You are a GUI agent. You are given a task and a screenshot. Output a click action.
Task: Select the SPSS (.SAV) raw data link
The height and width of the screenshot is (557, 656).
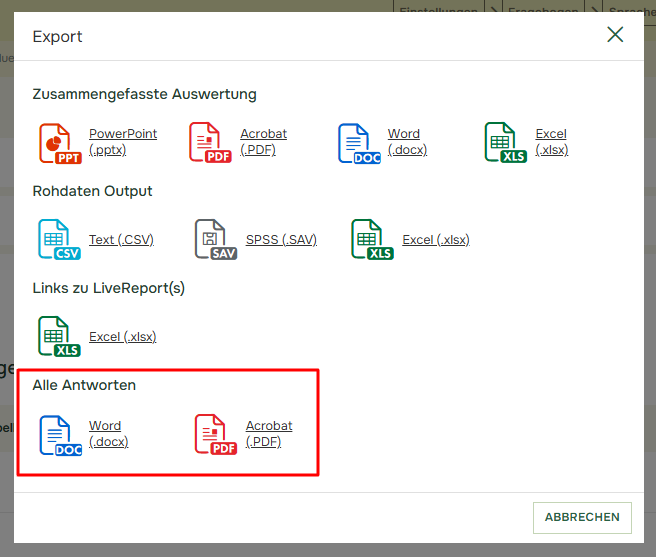click(x=281, y=240)
